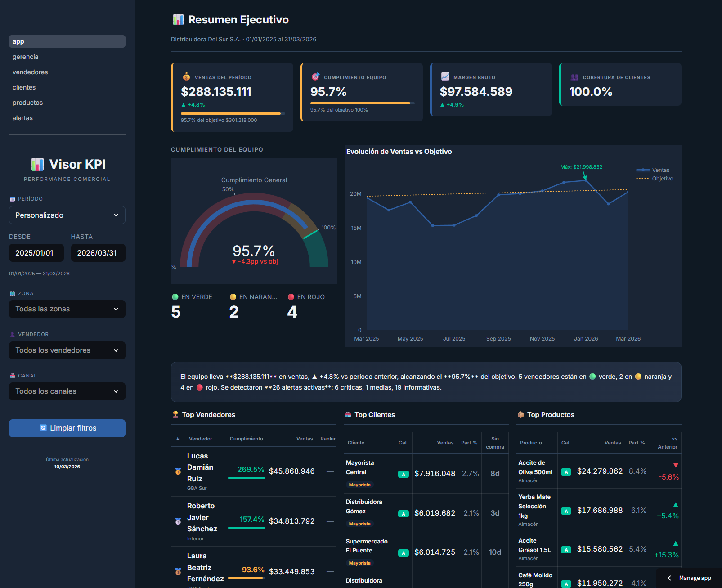Click the A category badge for Aceite de Oliva 500ml

(x=566, y=472)
